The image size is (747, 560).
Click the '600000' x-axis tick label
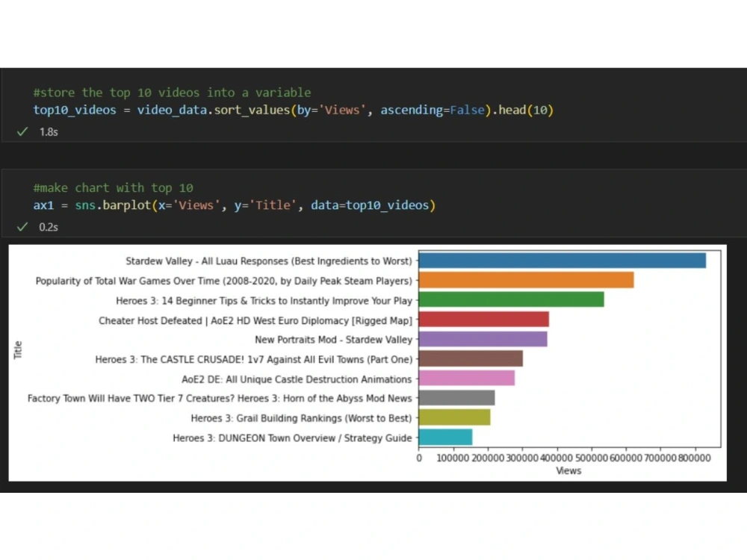[x=625, y=458]
